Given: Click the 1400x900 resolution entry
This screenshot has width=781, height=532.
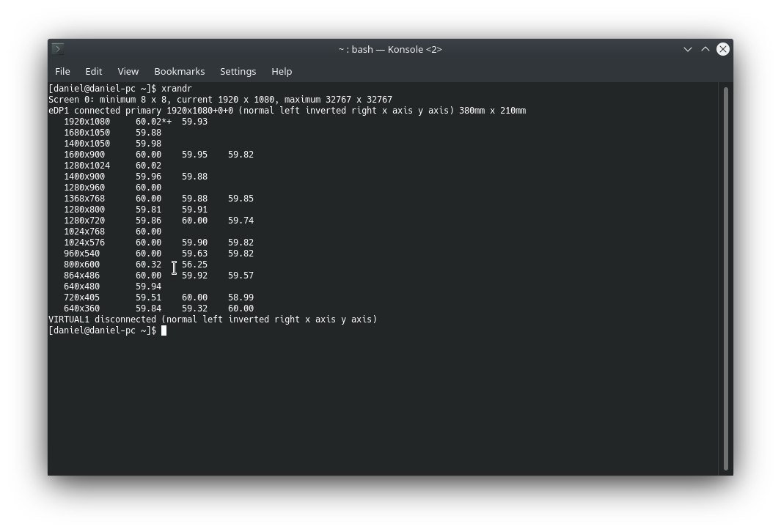Looking at the screenshot, I should (84, 176).
